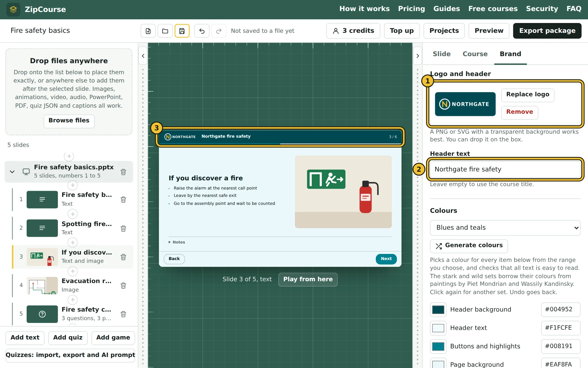588x368 pixels.
Task: Delete the If you discover slide
Action: pyautogui.click(x=123, y=257)
